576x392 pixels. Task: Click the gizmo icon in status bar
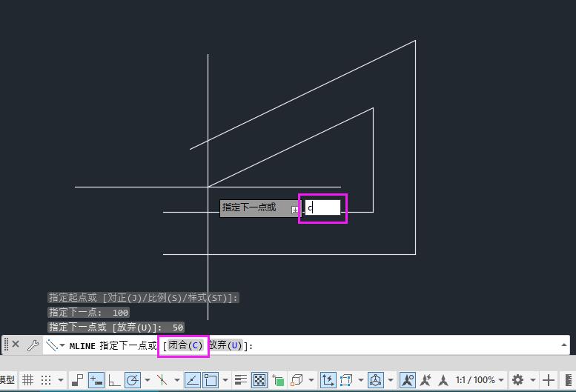[375, 380]
